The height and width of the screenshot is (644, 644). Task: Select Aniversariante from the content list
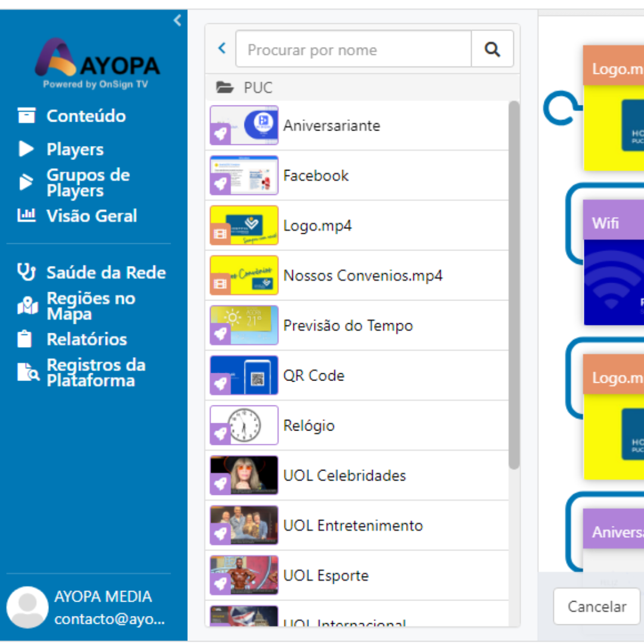tap(357, 126)
